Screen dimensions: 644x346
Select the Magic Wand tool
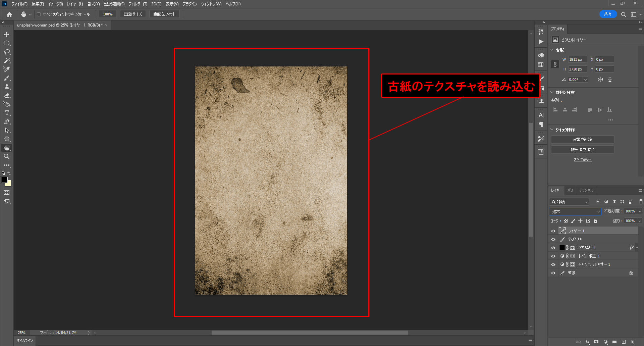7,61
